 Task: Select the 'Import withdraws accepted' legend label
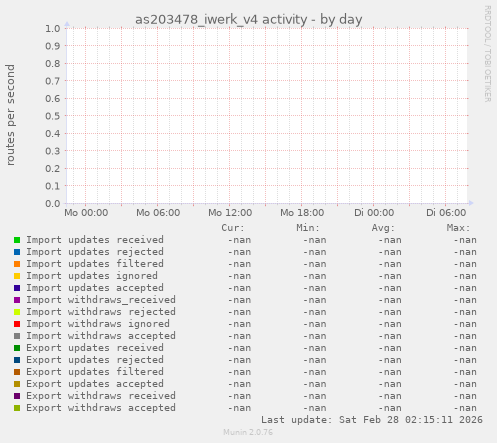pyautogui.click(x=101, y=336)
